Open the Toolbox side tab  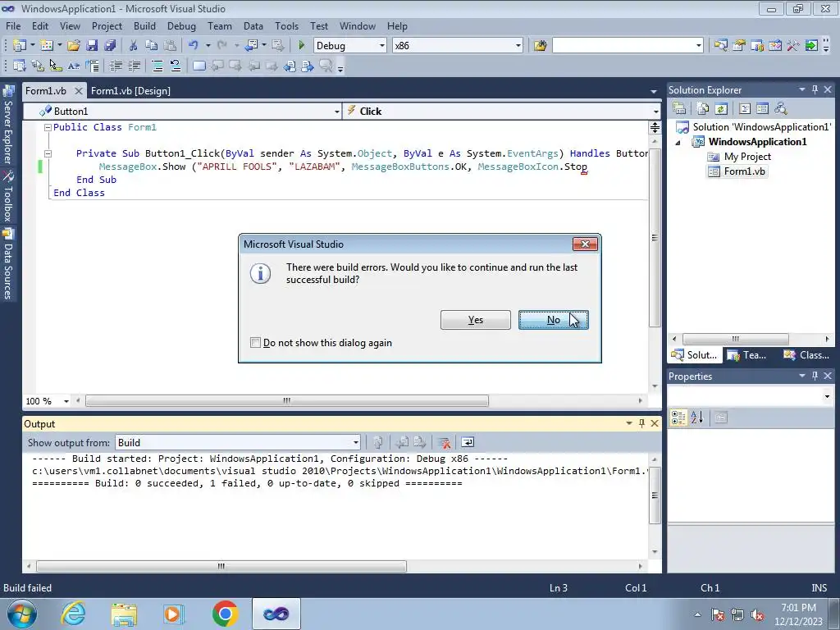(x=8, y=196)
